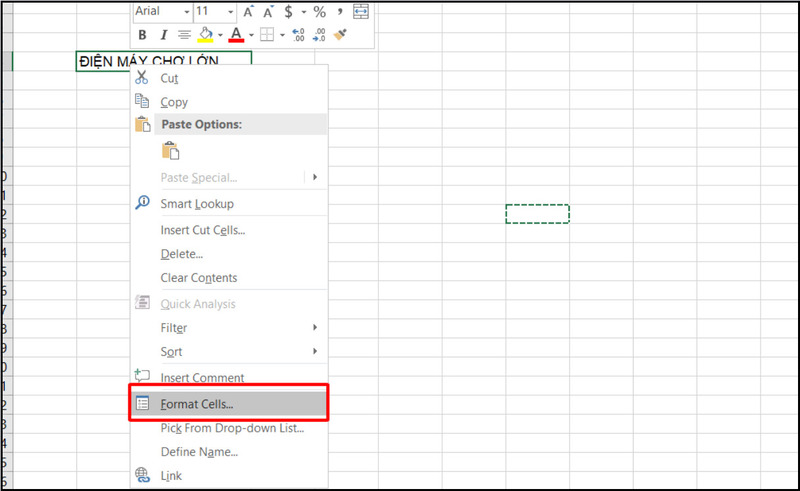Click the Decrease Decimal icon
Screen dimensions: 800x491
click(x=319, y=35)
